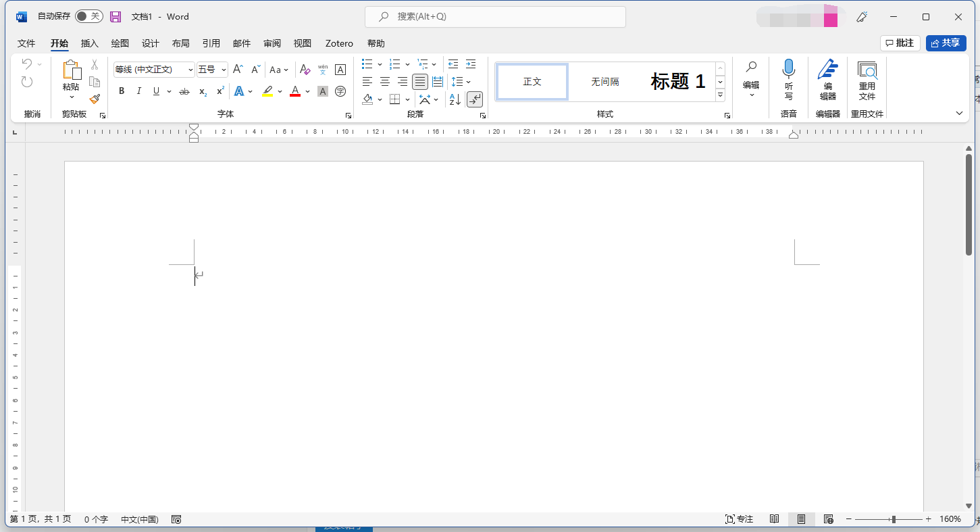Switch to the 布局 tab
Image resolution: width=980 pixels, height=532 pixels.
pos(180,43)
